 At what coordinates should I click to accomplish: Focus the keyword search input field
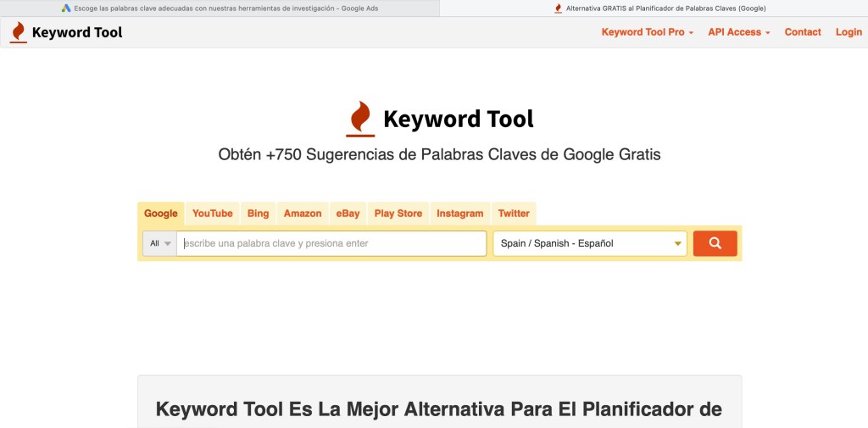point(331,243)
